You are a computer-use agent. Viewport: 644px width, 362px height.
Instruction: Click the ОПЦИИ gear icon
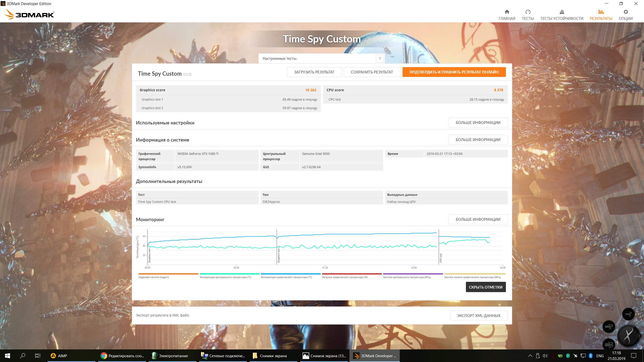pos(625,12)
